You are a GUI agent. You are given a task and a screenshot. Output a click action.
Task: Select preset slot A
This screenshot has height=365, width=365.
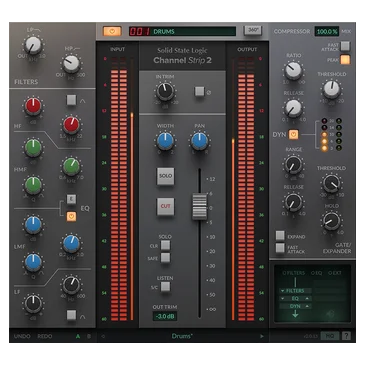(78, 336)
